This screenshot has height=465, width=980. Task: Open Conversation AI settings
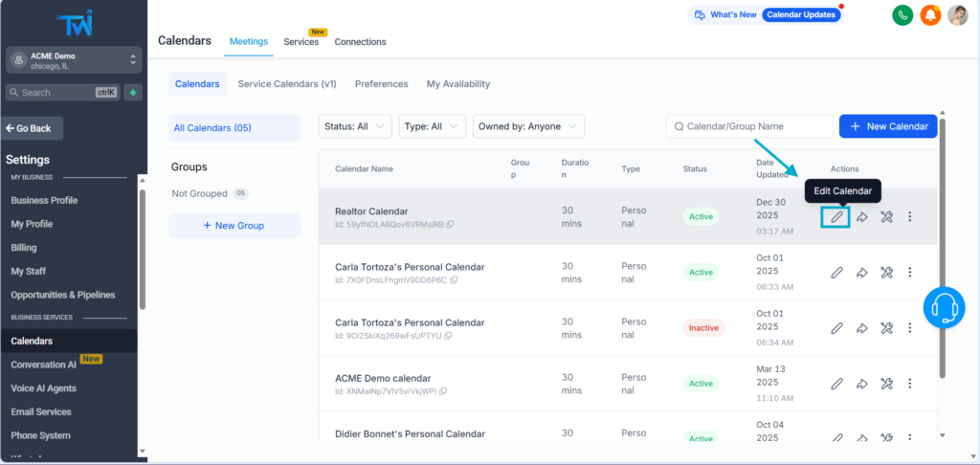point(44,365)
